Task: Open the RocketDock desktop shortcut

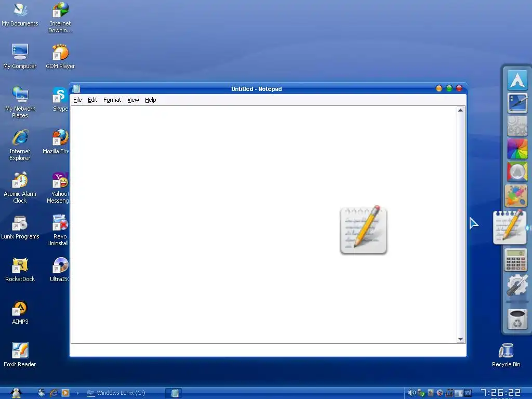Action: coord(20,270)
